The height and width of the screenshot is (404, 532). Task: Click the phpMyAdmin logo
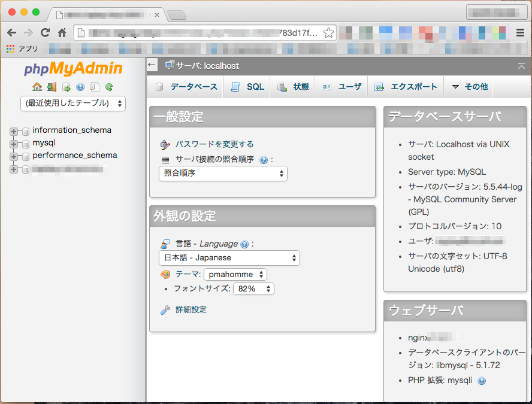click(x=73, y=68)
